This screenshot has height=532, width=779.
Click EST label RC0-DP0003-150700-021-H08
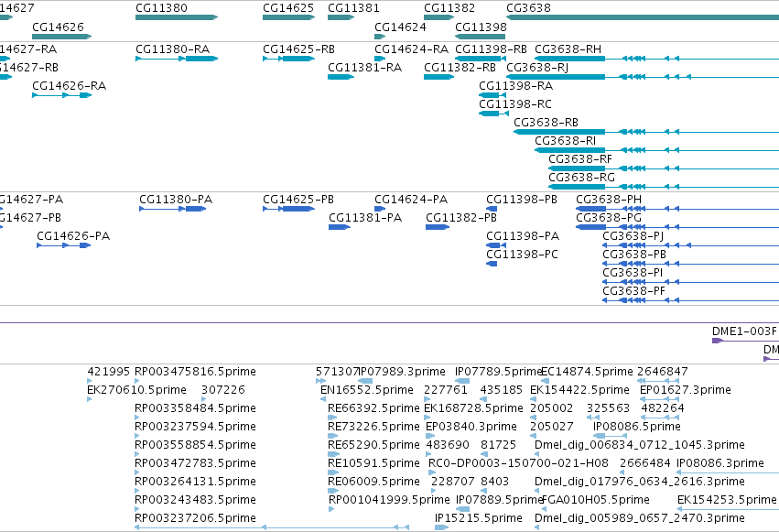pos(518,463)
